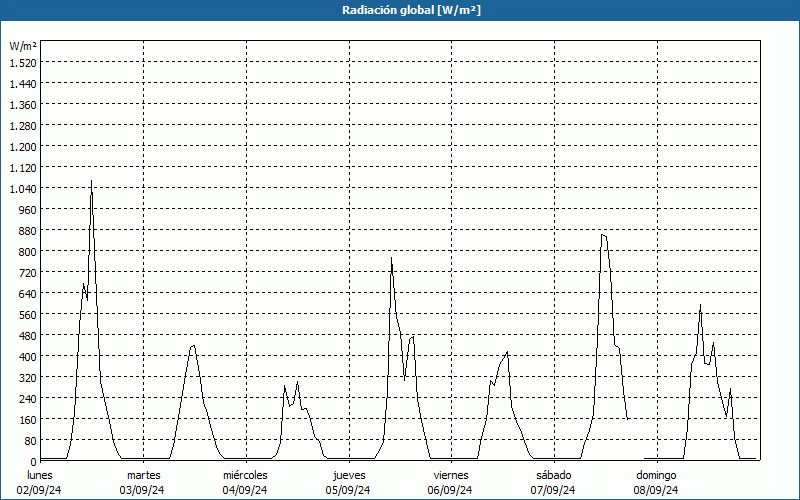Click the 1.440 y-axis value
Viewport: 800px width, 500px height.
coord(23,84)
